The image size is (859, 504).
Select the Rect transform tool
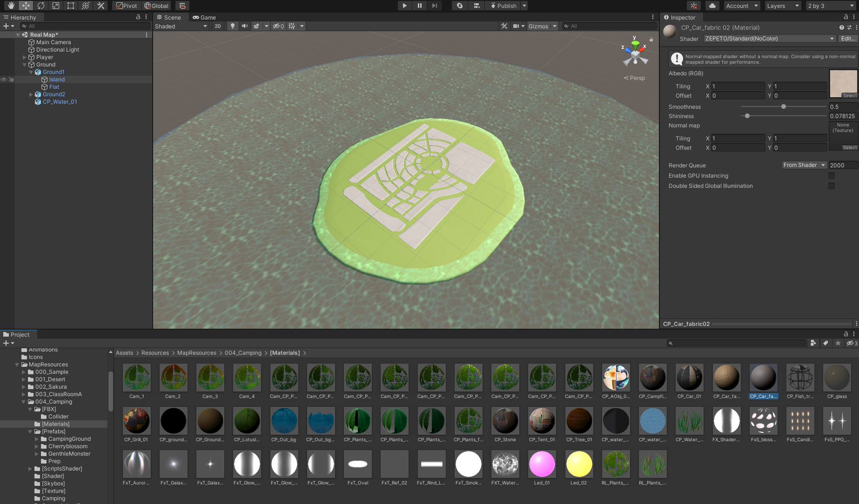click(71, 6)
